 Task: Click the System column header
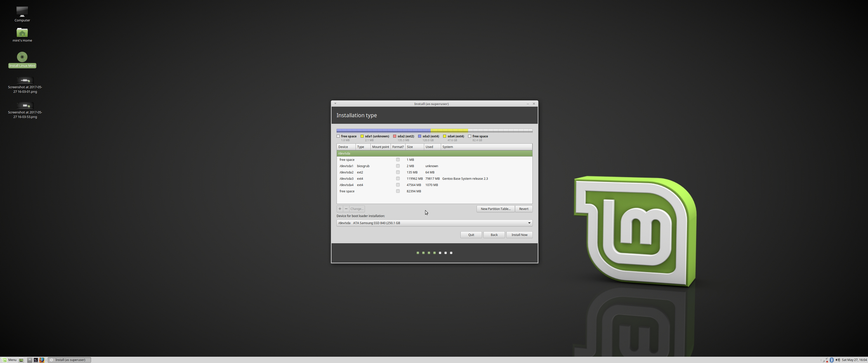pyautogui.click(x=486, y=147)
